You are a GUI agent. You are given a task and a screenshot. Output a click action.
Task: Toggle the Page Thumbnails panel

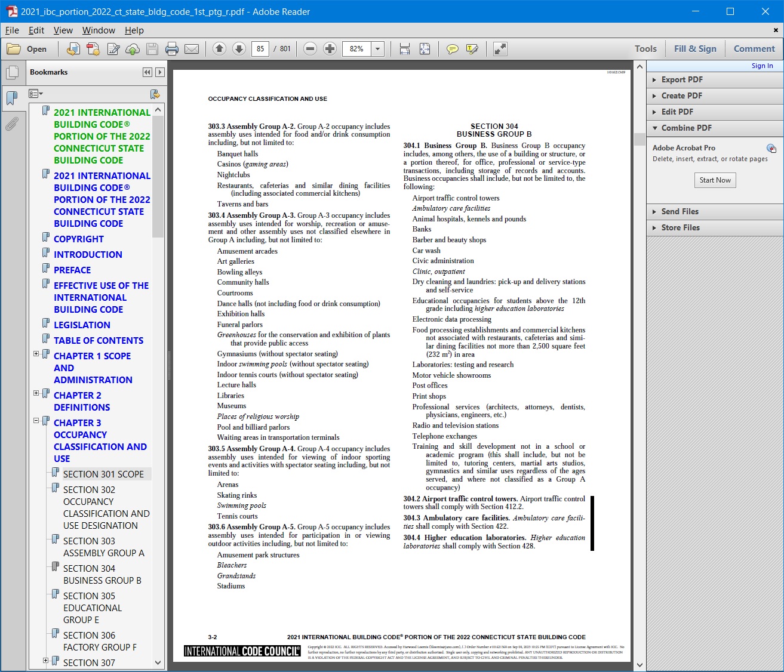(x=12, y=73)
